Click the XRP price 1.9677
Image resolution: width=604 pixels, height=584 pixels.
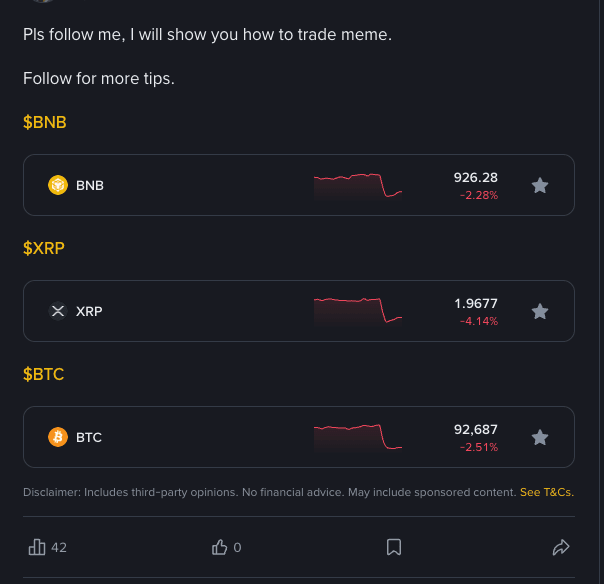pyautogui.click(x=475, y=304)
